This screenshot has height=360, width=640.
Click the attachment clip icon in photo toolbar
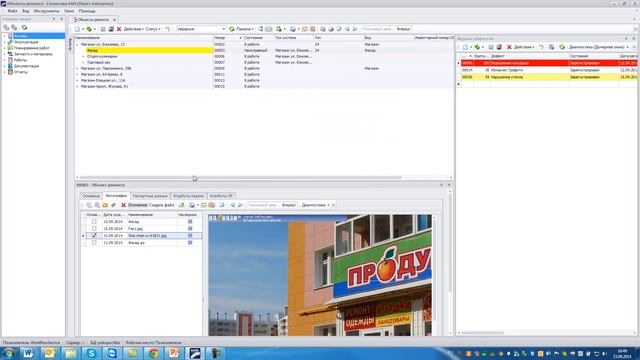113,205
